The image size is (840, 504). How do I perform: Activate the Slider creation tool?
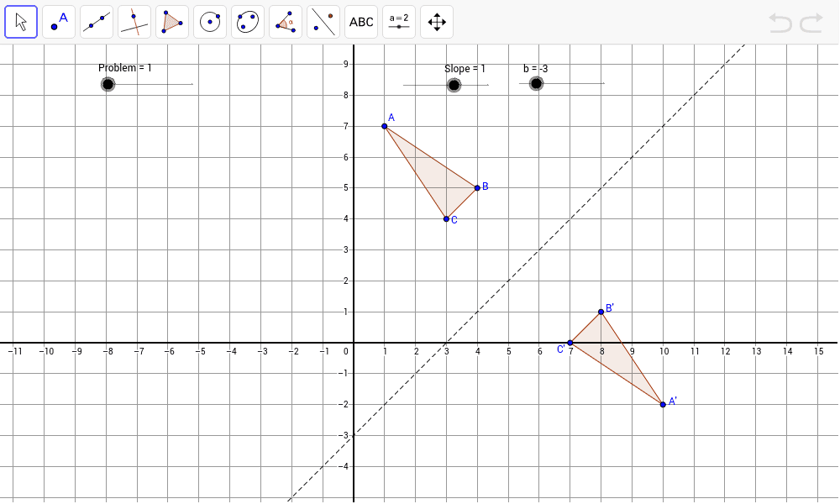pos(398,21)
